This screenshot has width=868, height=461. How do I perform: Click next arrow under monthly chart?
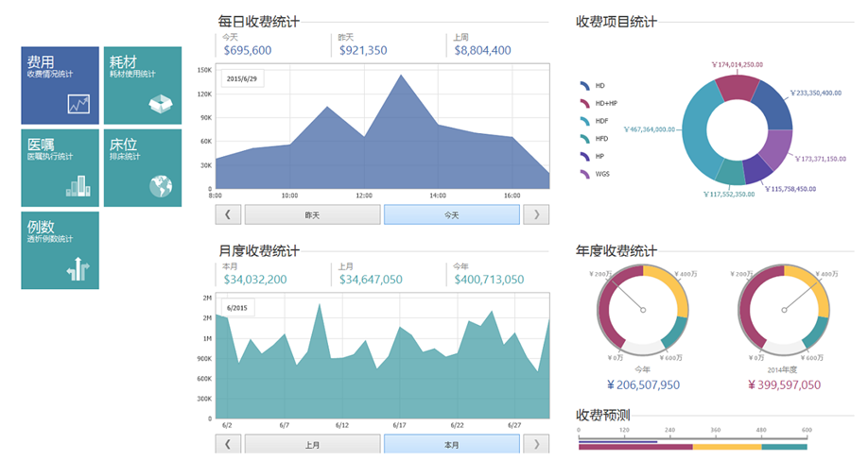click(x=537, y=444)
